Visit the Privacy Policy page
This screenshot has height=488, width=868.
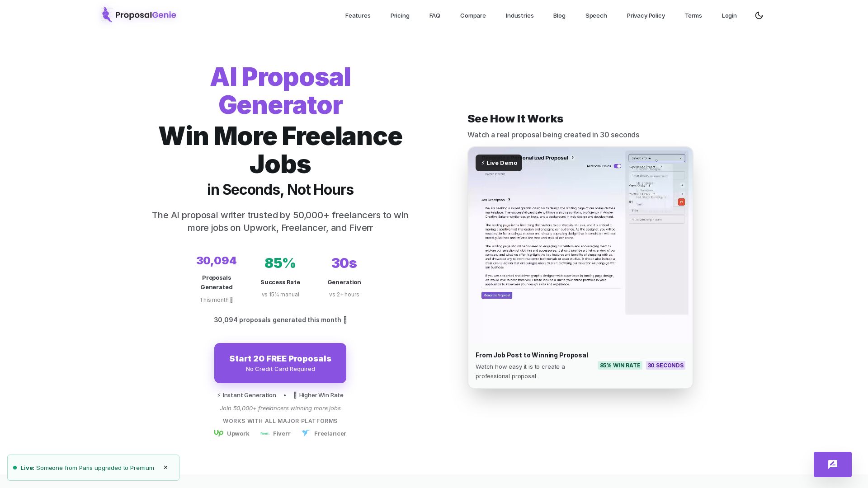[x=646, y=15]
